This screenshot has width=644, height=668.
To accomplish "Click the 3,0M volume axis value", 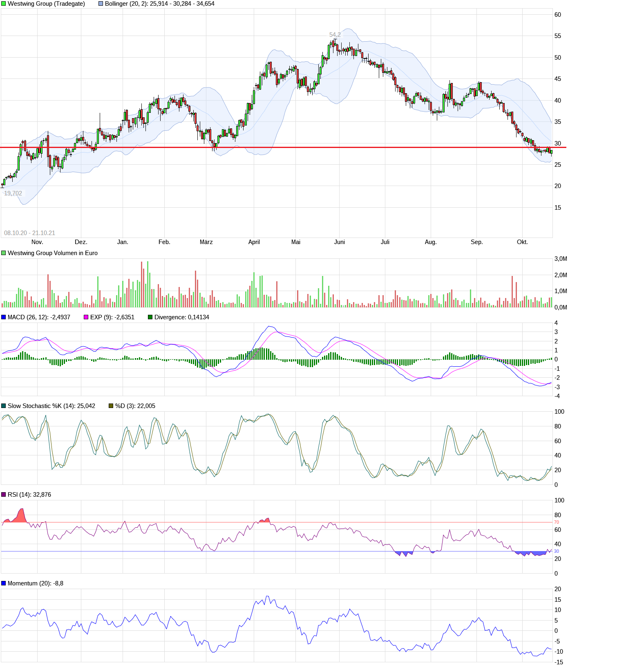I will (x=561, y=259).
